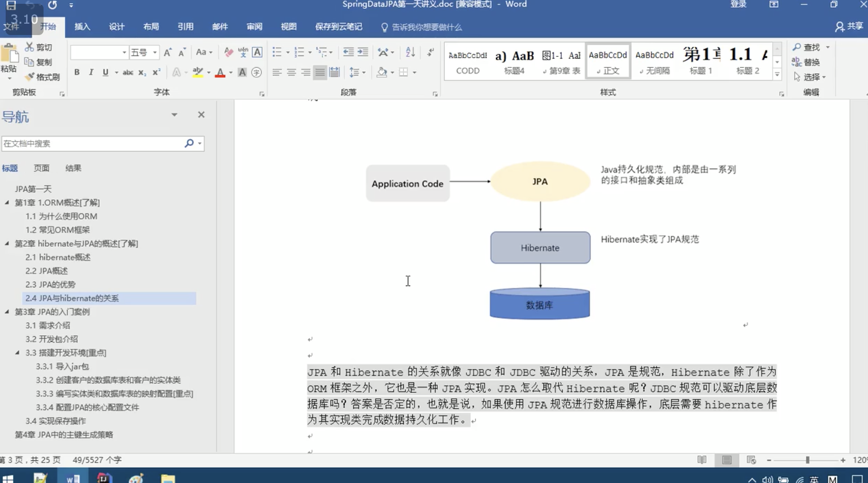Increase font size with the grow font icon

pos(168,52)
